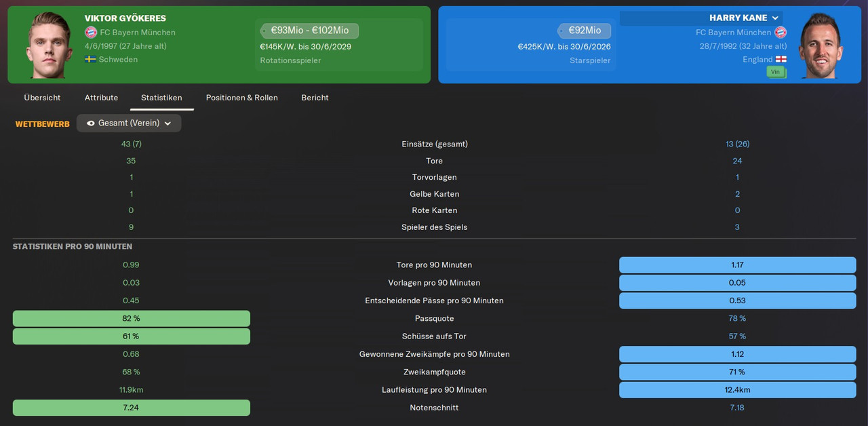Viewport: 868px width, 426px height.
Task: Click the Statistiken pro 90 Minuten heading
Action: [73, 247]
